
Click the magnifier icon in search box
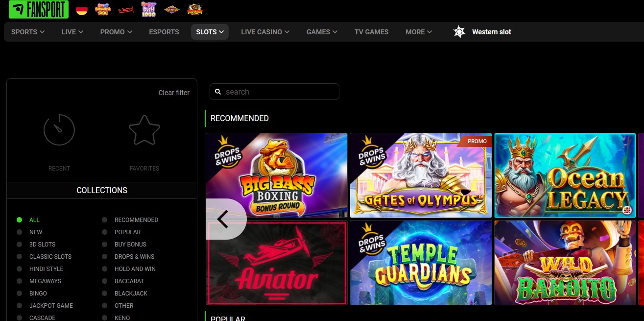point(218,92)
